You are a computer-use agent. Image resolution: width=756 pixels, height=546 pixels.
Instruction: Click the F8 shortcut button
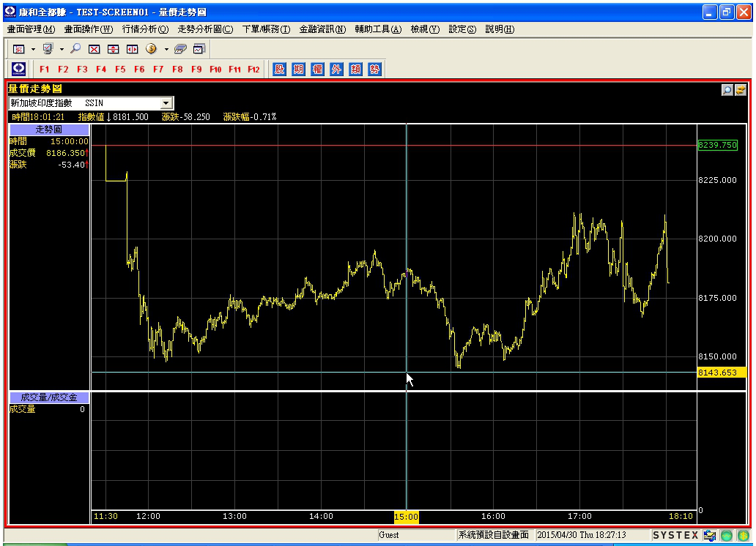[x=177, y=70]
